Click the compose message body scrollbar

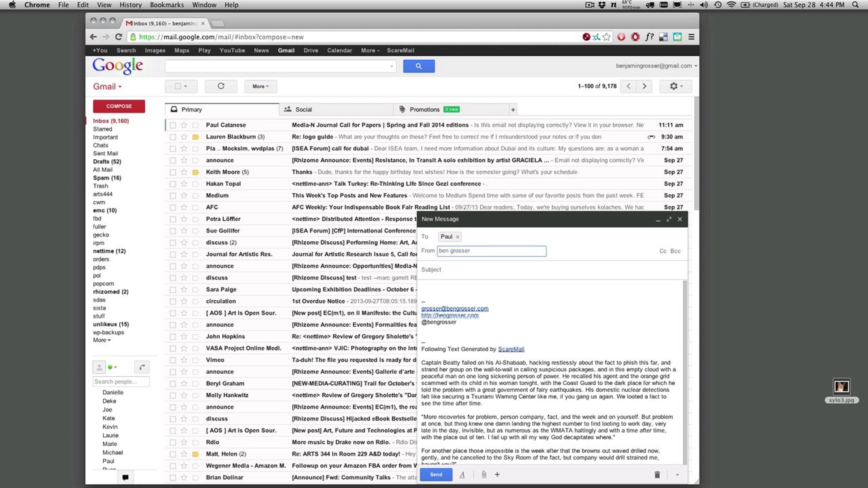pos(685,372)
